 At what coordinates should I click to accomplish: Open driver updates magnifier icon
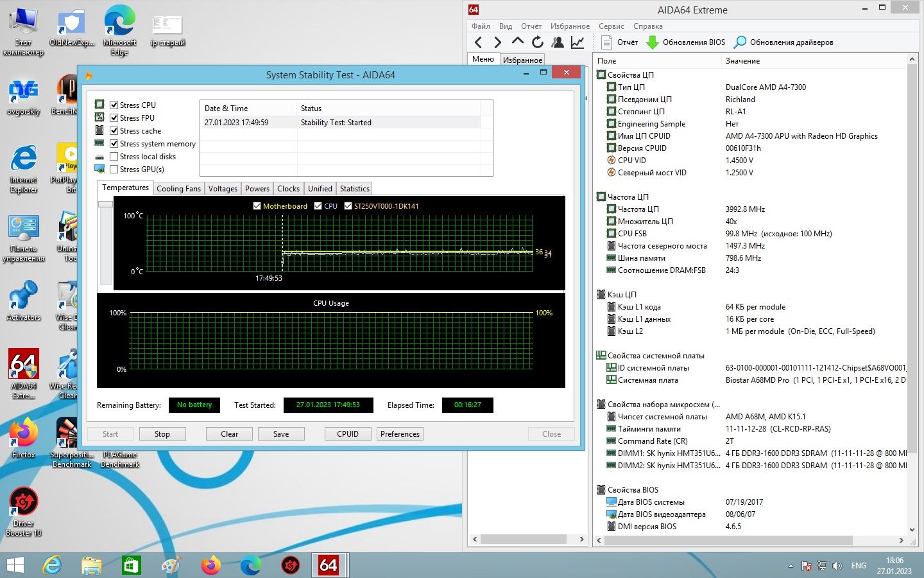pos(740,42)
